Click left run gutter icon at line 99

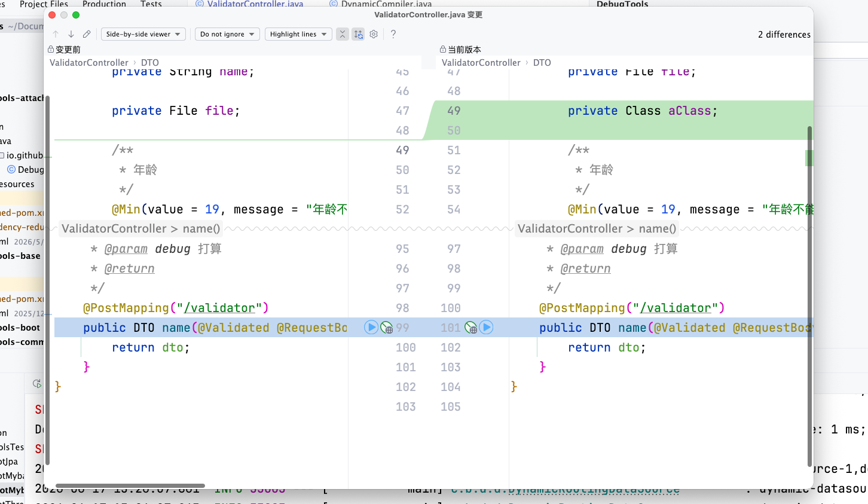pyautogui.click(x=371, y=327)
